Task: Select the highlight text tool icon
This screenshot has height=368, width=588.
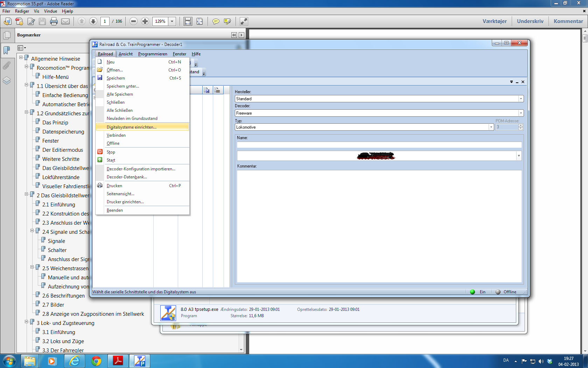Action: [227, 21]
